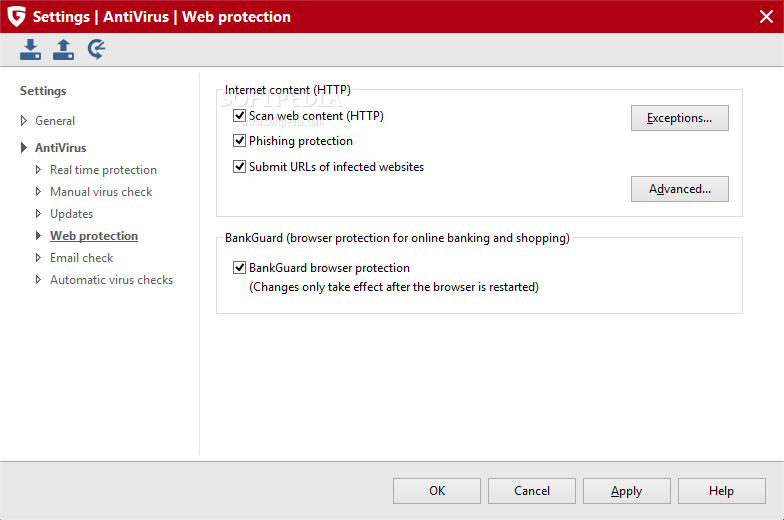Uncheck Submit URLs of infected websites

[240, 167]
